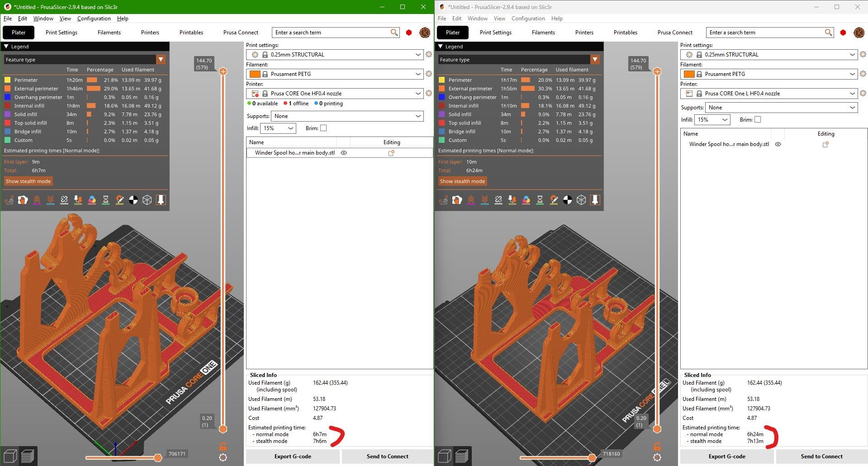
Task: Hide Winder Spool object in right window
Action: 778,144
